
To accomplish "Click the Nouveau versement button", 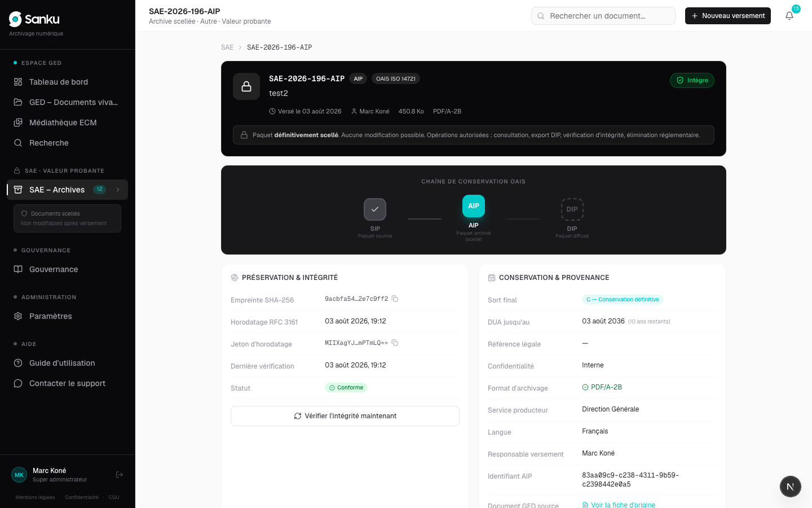I will [728, 16].
